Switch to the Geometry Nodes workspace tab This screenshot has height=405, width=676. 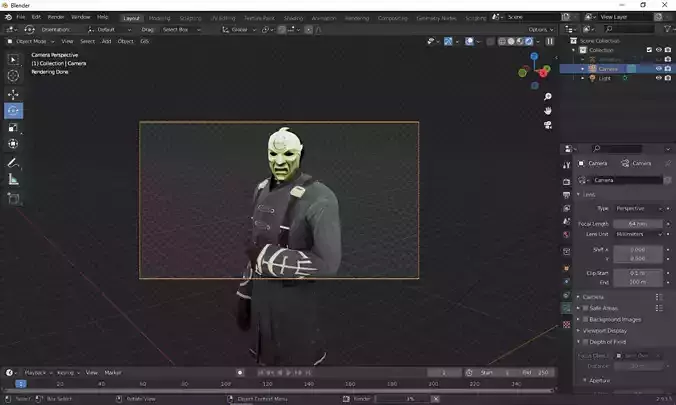tap(436, 18)
